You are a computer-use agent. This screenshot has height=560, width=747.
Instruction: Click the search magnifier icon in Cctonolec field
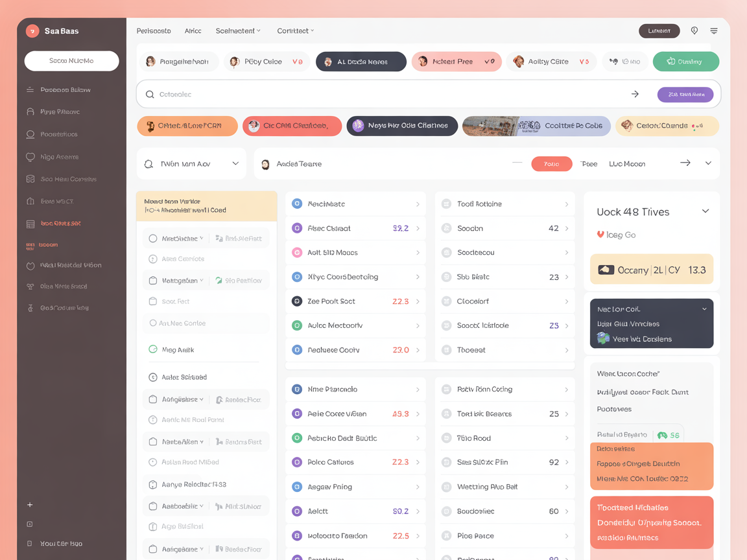(x=150, y=94)
